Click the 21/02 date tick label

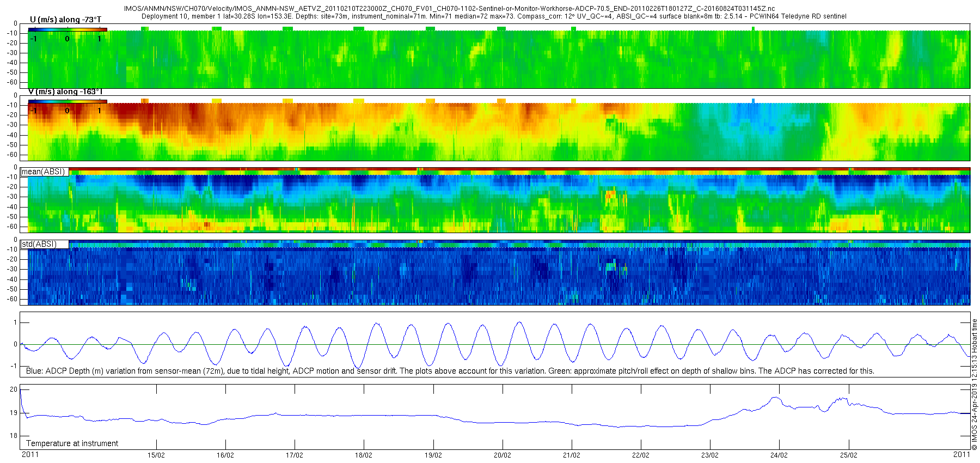(572, 455)
